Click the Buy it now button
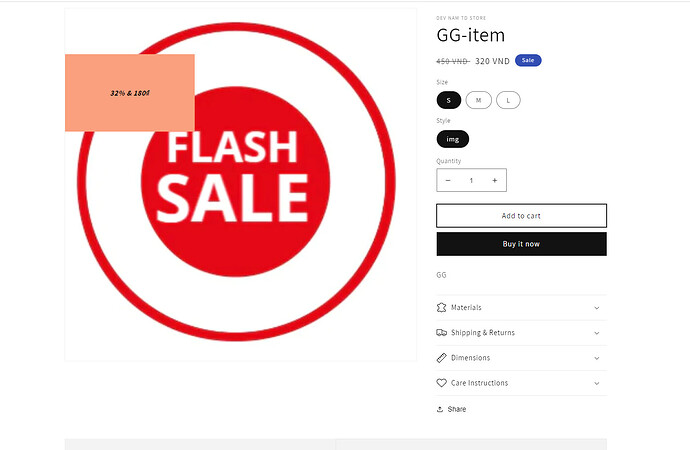This screenshot has width=690, height=450. pos(521,244)
